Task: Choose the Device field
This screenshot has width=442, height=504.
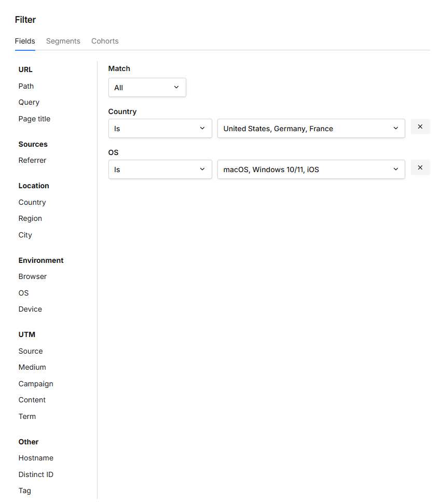Action: (30, 309)
